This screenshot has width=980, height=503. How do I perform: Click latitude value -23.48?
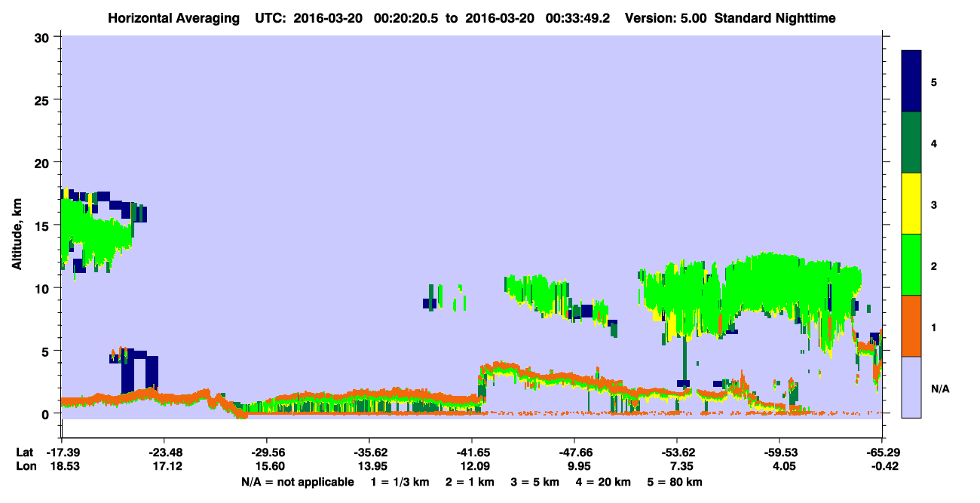pyautogui.click(x=164, y=452)
